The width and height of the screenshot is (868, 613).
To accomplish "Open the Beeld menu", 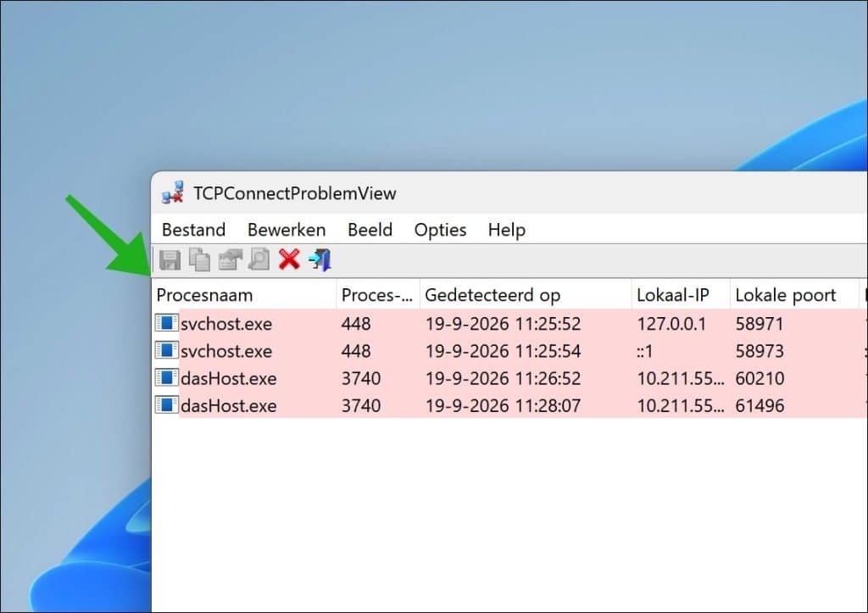I will (370, 230).
